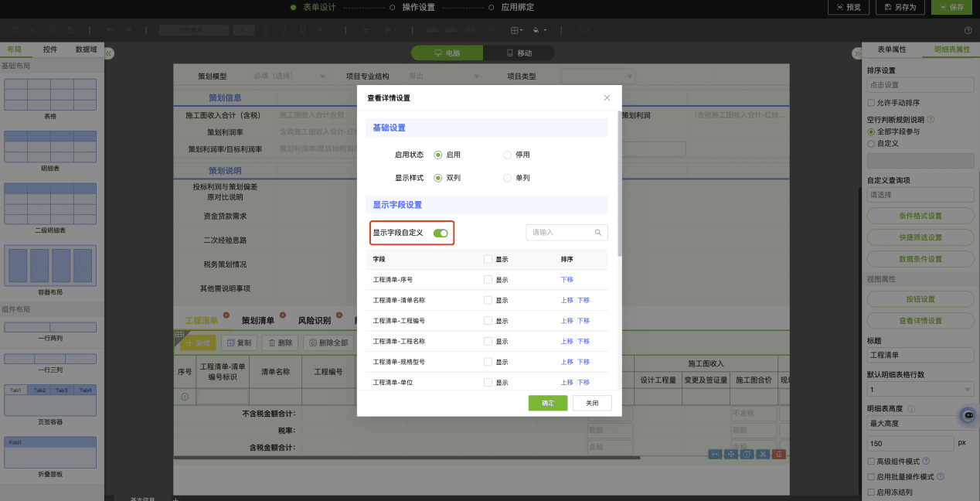Viewport: 980px width, 501px height.
Task: Click the 点击设置 sort settings field
Action: (x=920, y=85)
